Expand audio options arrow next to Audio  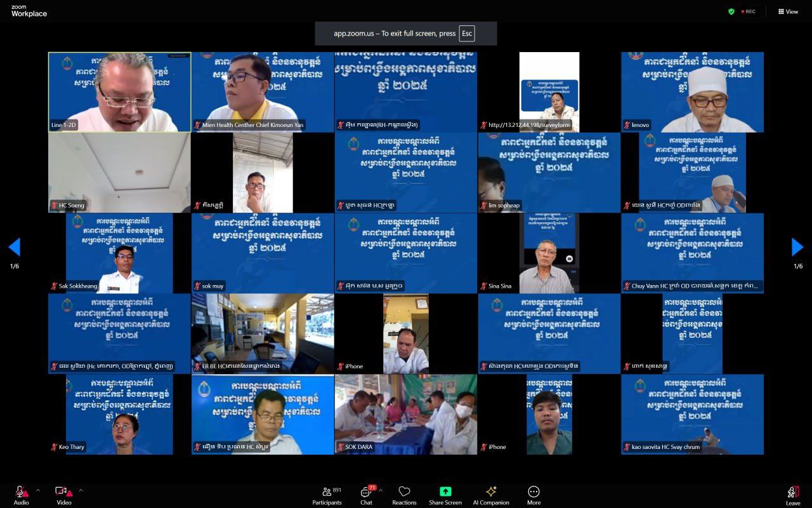tap(37, 490)
